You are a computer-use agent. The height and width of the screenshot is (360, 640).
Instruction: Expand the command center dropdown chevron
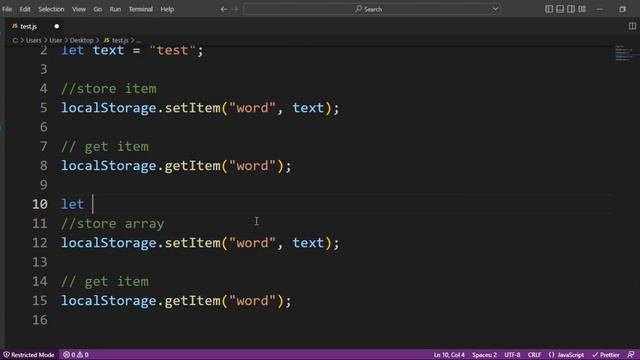point(495,9)
